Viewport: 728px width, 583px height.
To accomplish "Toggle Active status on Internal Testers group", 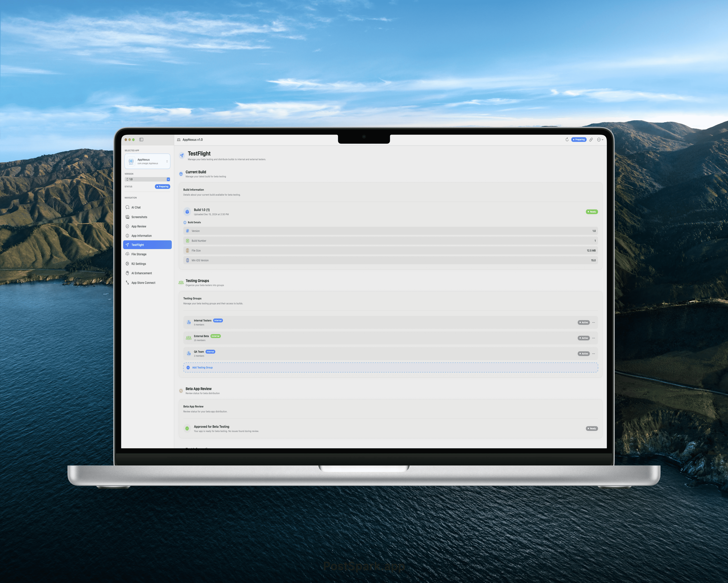I will pos(583,322).
